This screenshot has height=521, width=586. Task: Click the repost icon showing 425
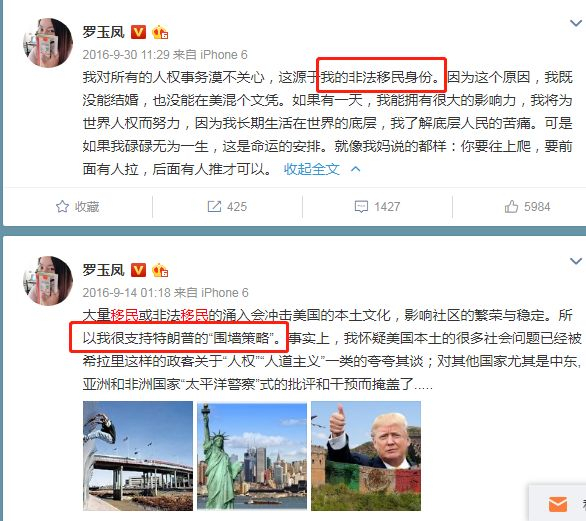click(x=215, y=207)
